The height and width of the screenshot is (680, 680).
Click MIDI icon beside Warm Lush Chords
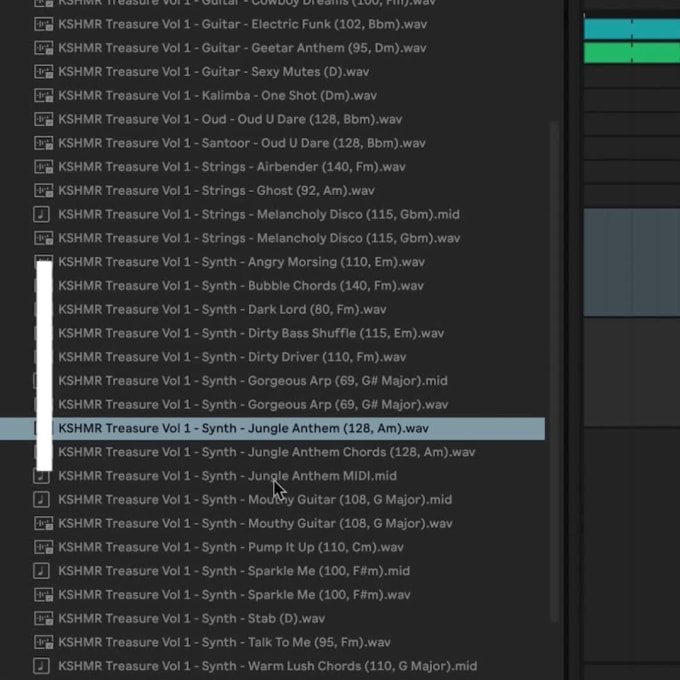(42, 666)
